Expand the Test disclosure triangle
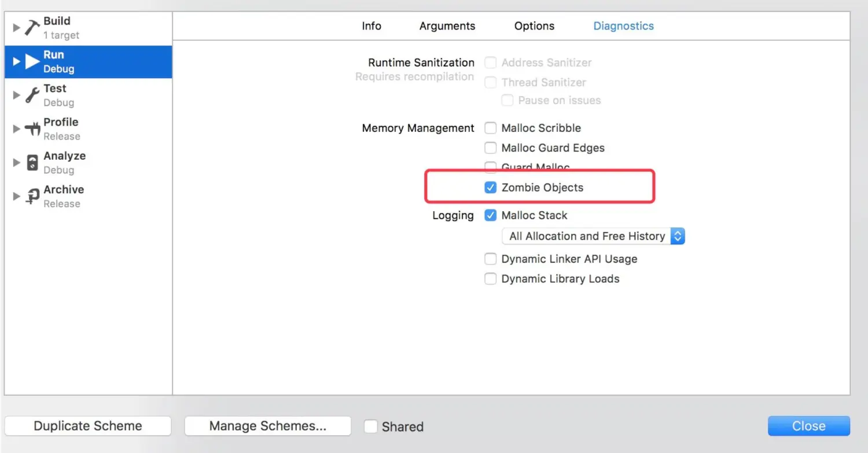This screenshot has height=453, width=868. click(16, 95)
